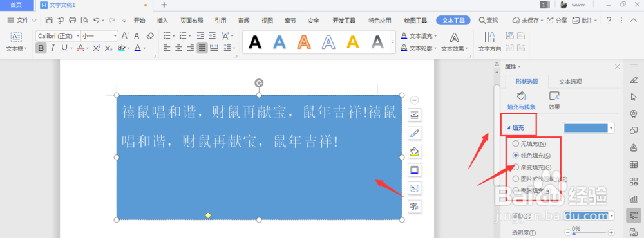This screenshot has width=644, height=238.
Task: Open font size 小一 dropdown
Action: coord(115,36)
